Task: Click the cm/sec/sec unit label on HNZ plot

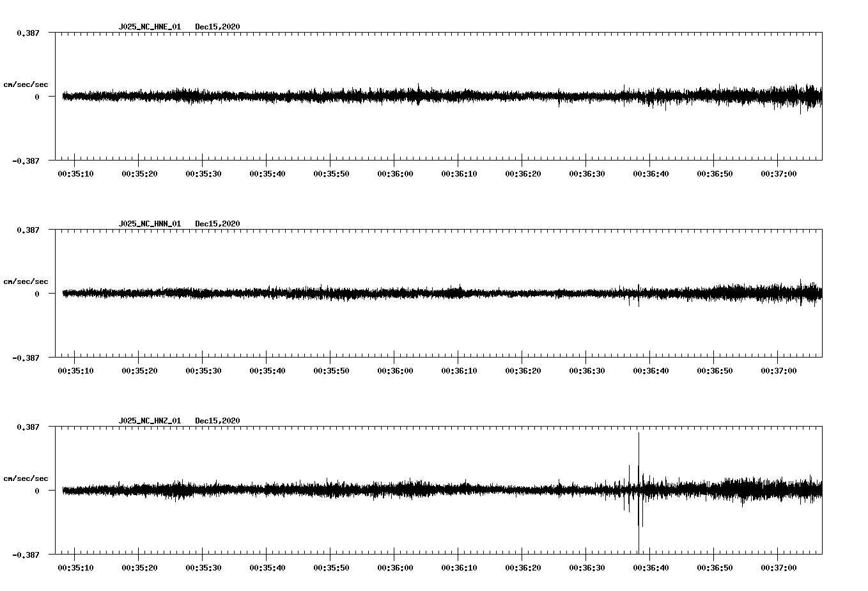Action: pos(26,477)
